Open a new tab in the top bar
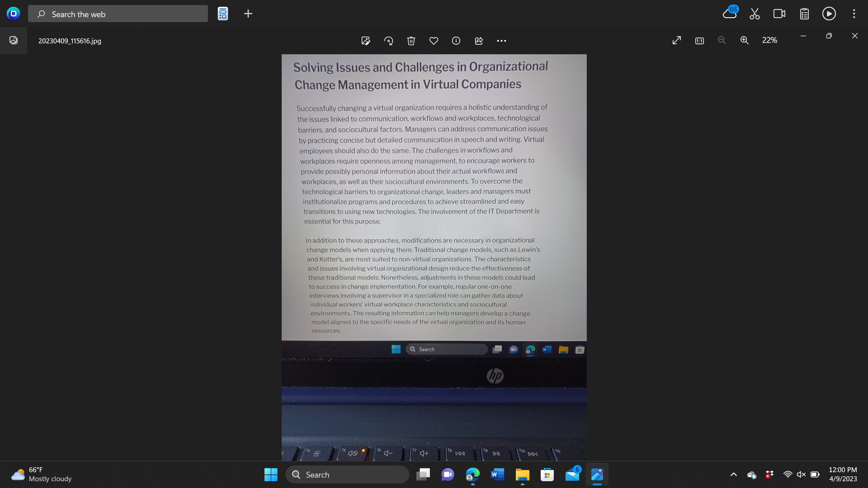 [x=248, y=14]
